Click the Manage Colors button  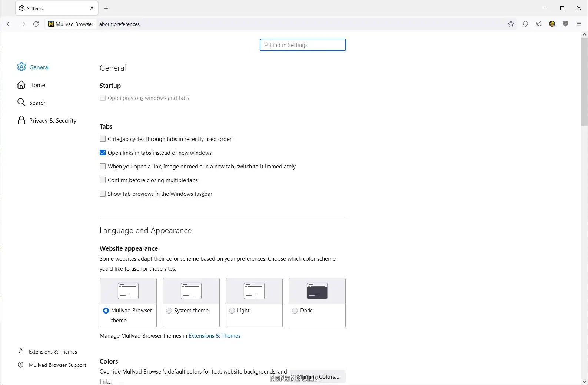318,376
